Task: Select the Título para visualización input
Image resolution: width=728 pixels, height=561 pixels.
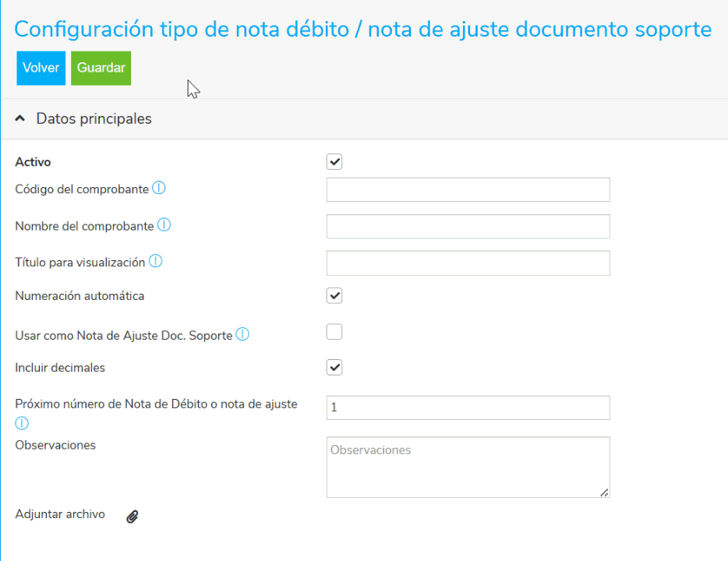Action: [x=468, y=263]
